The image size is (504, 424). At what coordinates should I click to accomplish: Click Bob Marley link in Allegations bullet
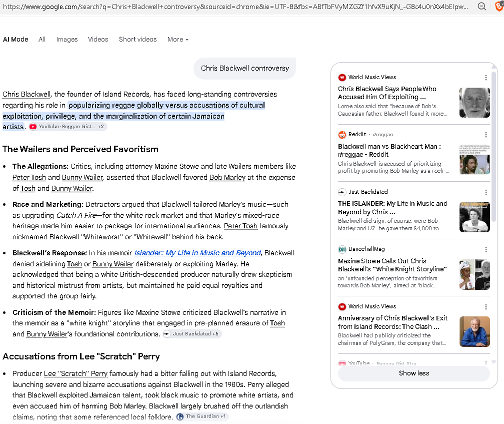click(227, 178)
